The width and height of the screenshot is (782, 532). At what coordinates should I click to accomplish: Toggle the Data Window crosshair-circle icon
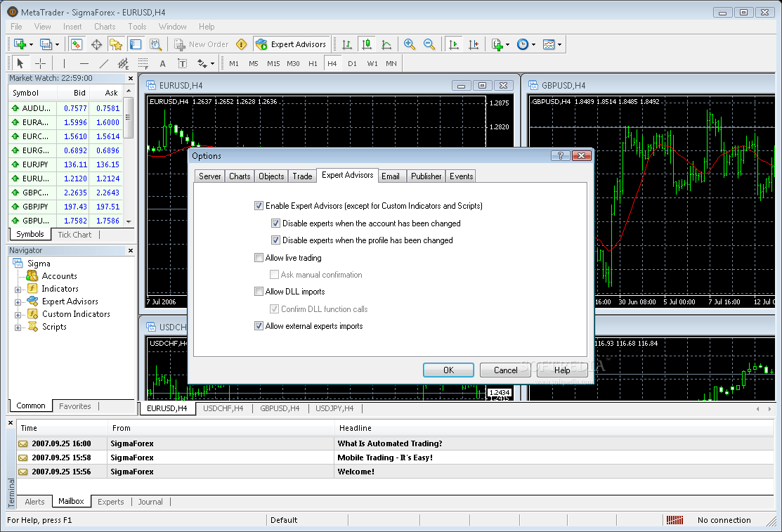pyautogui.click(x=96, y=44)
